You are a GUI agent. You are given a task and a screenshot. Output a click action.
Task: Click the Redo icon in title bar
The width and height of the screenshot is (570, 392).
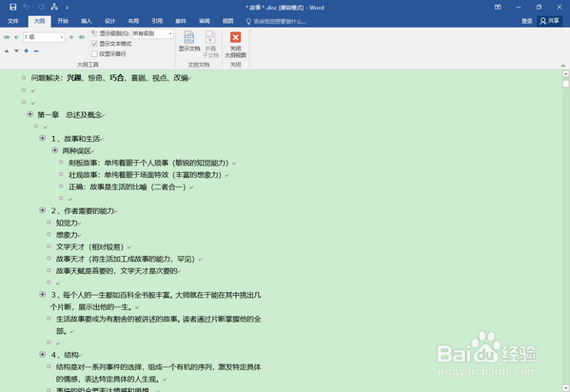click(42, 7)
